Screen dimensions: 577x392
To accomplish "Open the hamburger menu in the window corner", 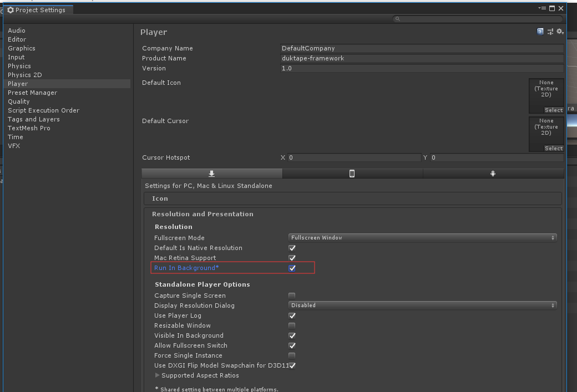I will tap(542, 8).
